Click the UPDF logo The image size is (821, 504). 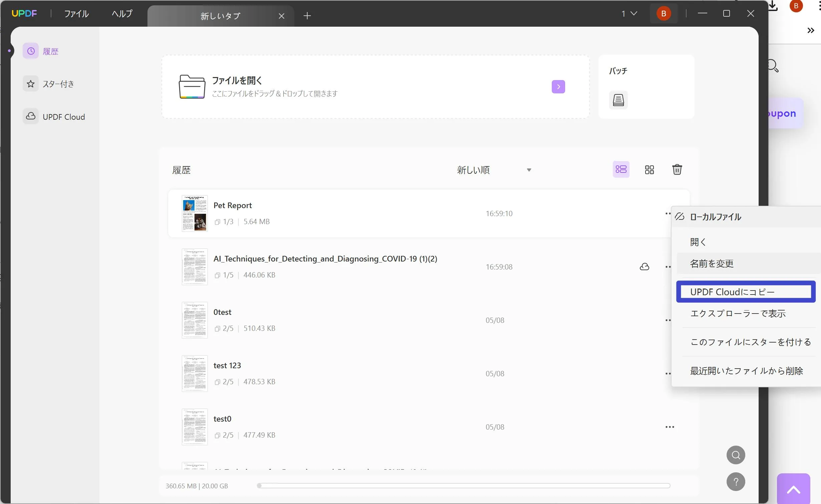pyautogui.click(x=24, y=13)
